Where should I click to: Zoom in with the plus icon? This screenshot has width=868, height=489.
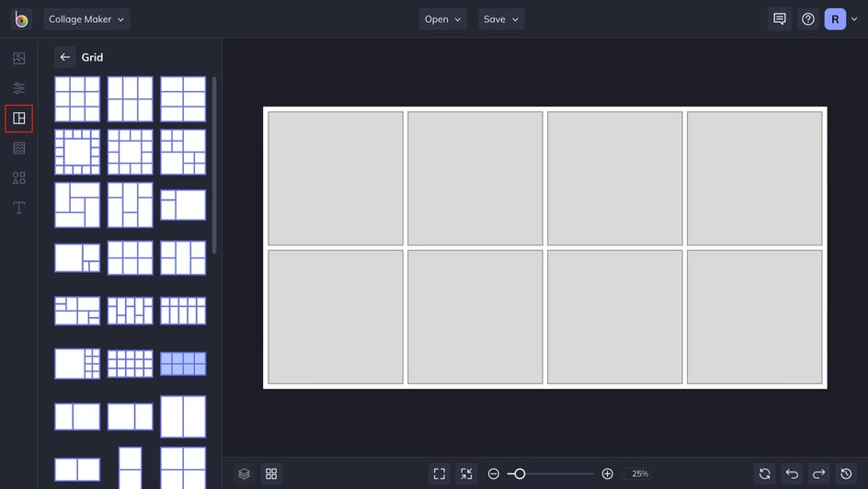click(607, 474)
